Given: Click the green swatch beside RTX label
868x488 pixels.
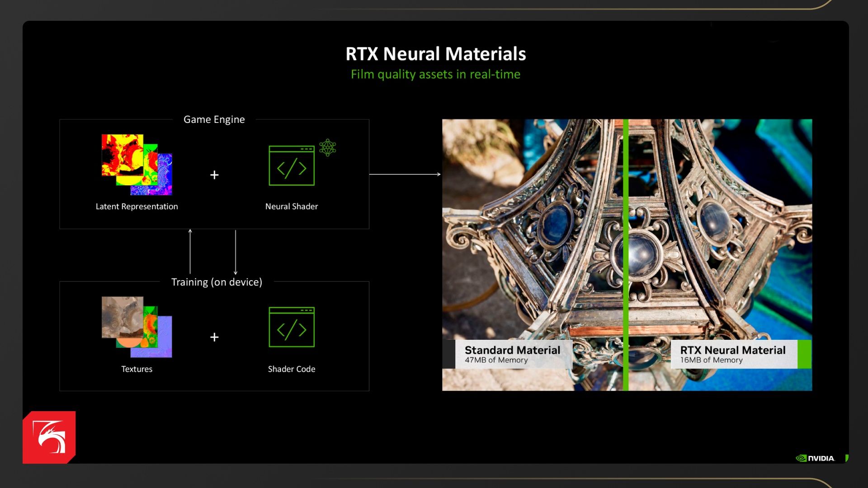Looking at the screenshot, I should (x=804, y=354).
